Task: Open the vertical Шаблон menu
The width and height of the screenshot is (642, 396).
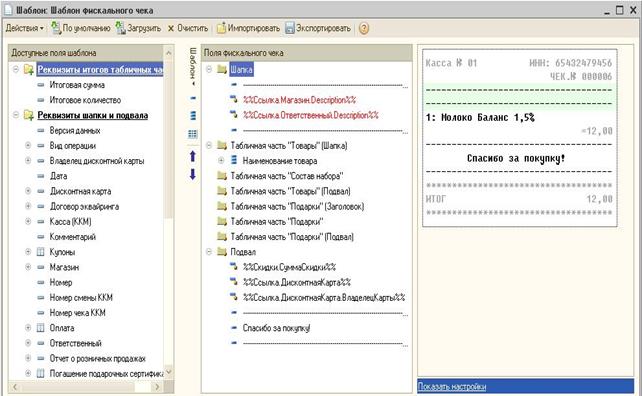Action: 192,67
